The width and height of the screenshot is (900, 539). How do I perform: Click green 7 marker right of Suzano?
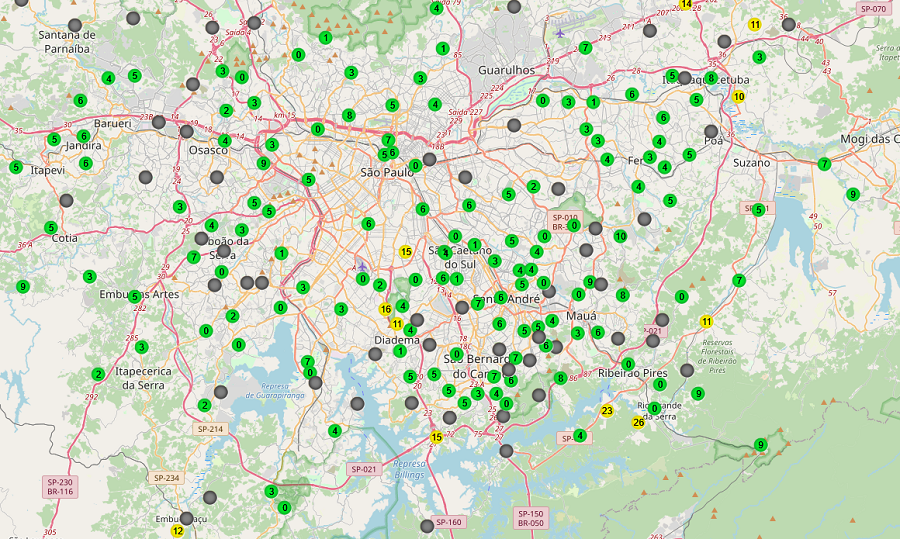click(x=824, y=164)
